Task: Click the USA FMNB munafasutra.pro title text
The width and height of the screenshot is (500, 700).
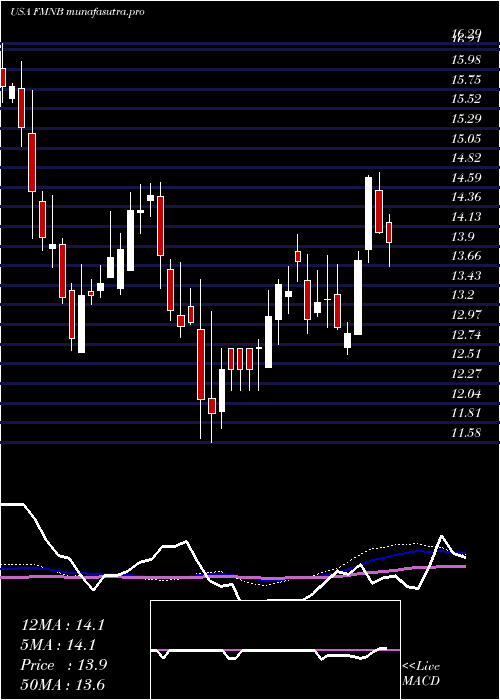Action: 77,12
